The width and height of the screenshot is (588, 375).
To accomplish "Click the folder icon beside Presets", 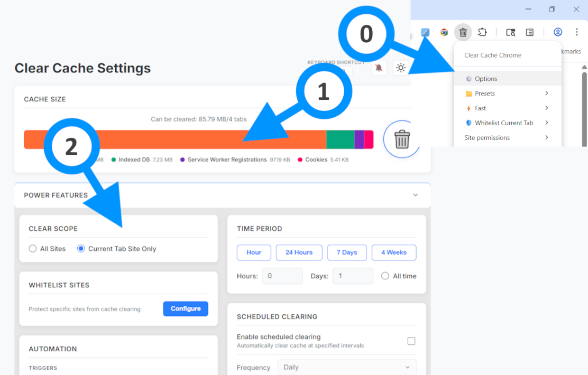I will pos(468,93).
